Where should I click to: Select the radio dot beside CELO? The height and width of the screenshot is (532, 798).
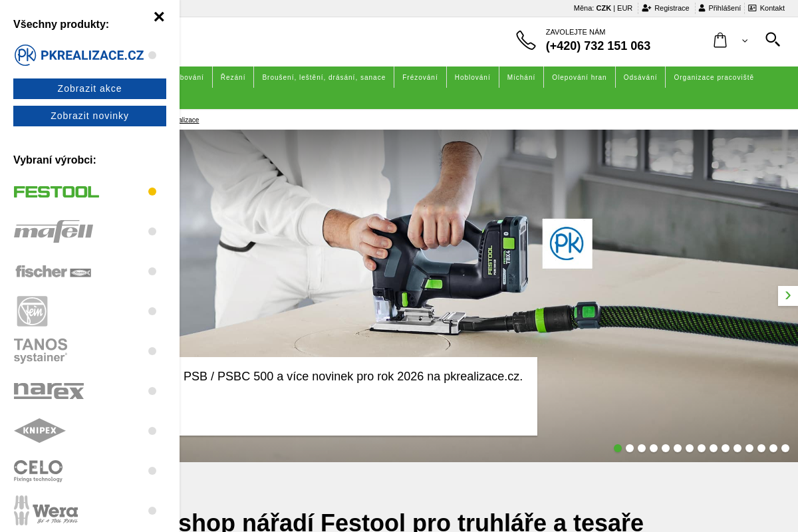pos(152,471)
